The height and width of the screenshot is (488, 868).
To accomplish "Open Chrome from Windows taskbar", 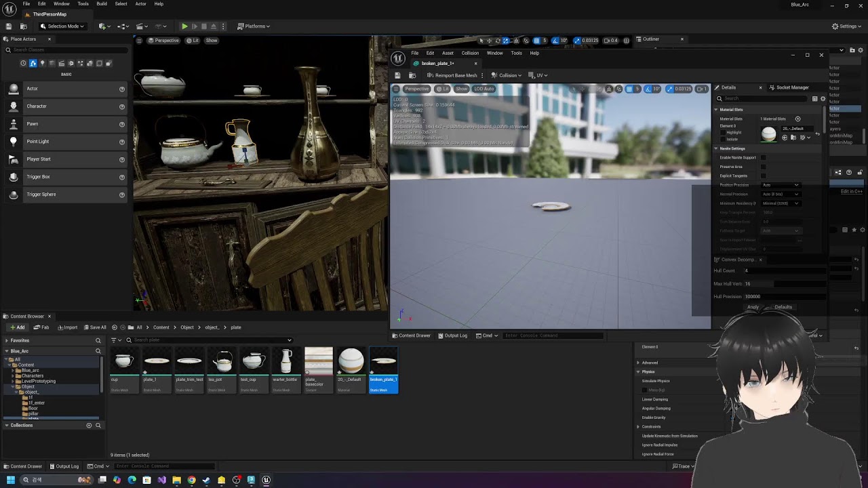I will [x=192, y=480].
